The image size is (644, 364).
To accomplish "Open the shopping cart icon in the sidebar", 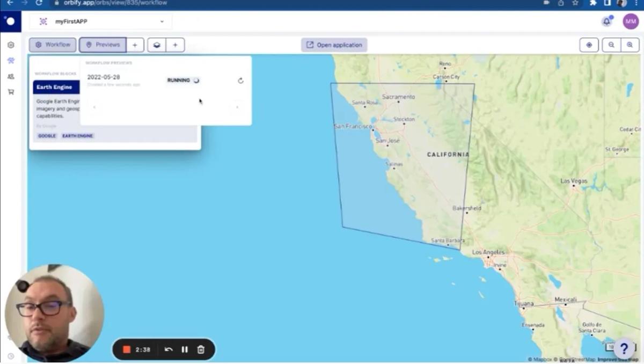I will tap(11, 92).
